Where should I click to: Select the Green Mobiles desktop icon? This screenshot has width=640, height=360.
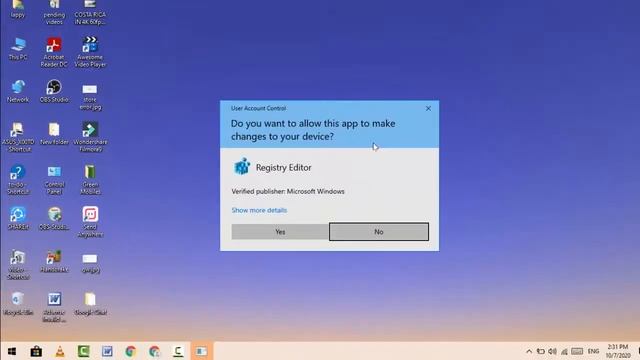point(90,180)
